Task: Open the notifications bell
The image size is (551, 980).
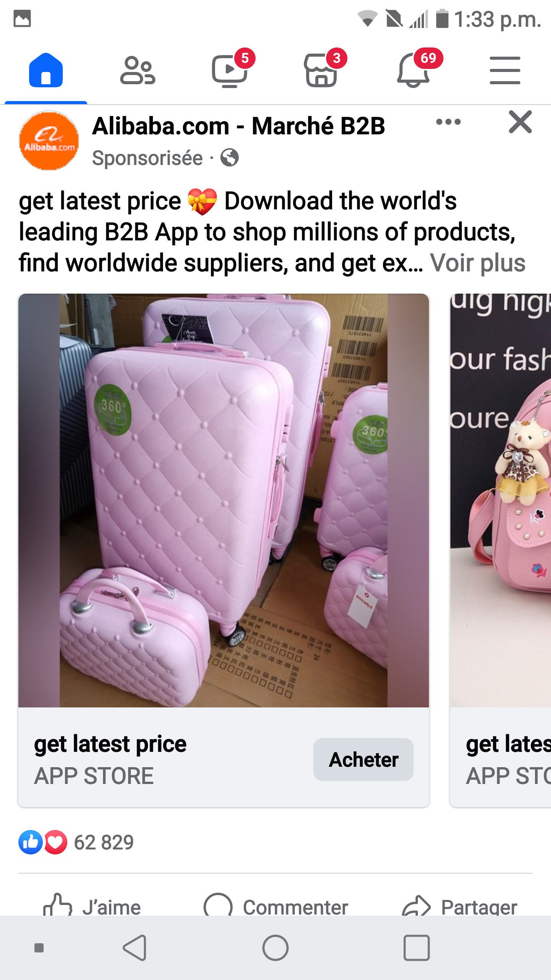Action: (414, 70)
